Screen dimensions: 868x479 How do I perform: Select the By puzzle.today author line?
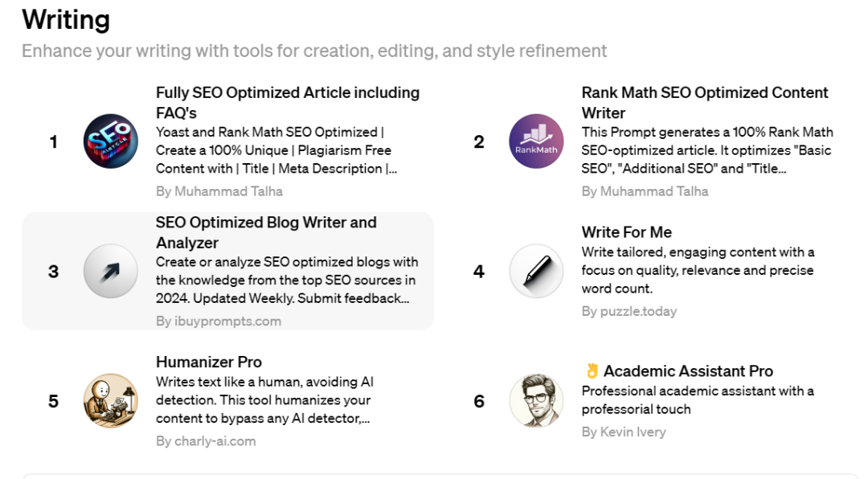(x=628, y=311)
